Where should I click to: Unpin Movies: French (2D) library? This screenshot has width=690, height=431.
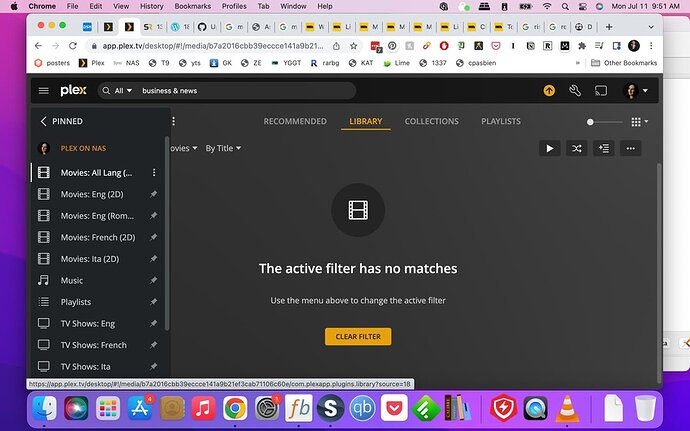(153, 237)
